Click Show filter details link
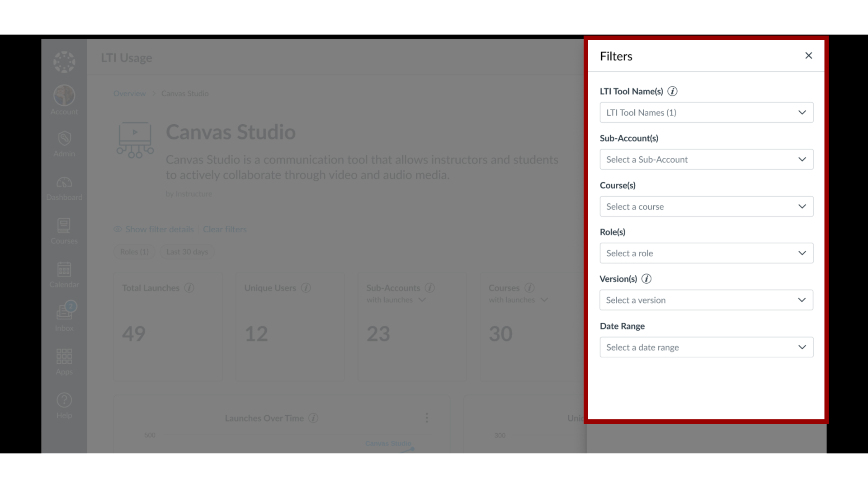This screenshot has height=488, width=868. pyautogui.click(x=154, y=229)
